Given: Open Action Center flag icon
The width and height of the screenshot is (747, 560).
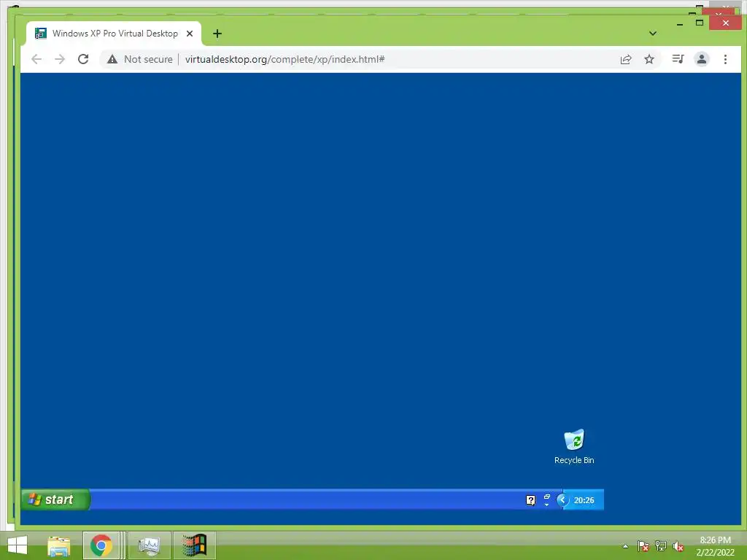Looking at the screenshot, I should tap(643, 546).
